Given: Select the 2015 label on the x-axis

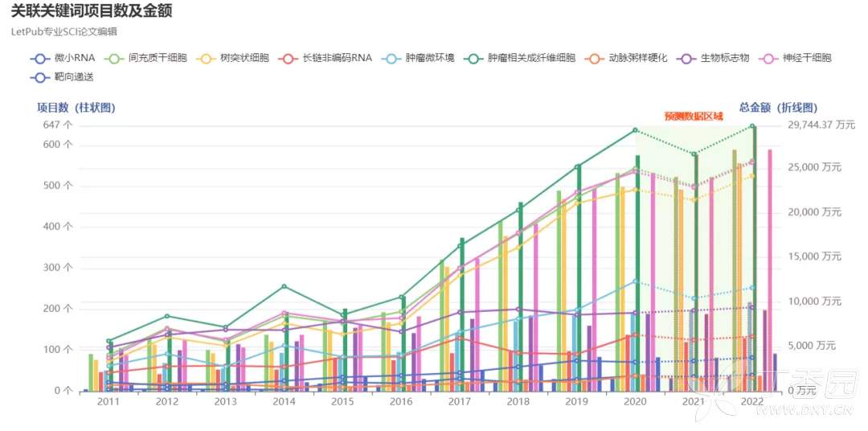Looking at the screenshot, I should 344,402.
